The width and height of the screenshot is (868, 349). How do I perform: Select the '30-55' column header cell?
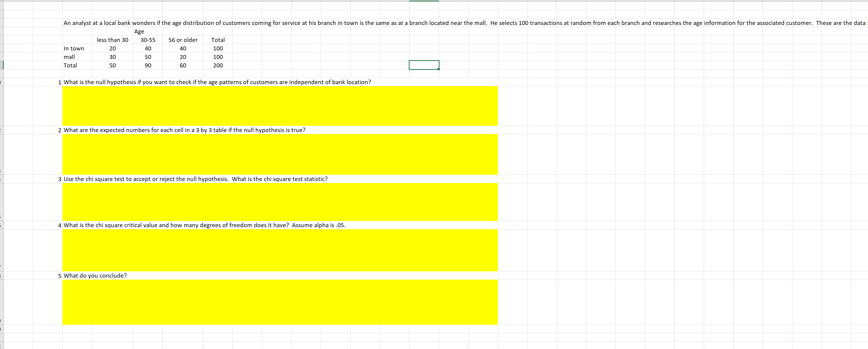coord(148,40)
